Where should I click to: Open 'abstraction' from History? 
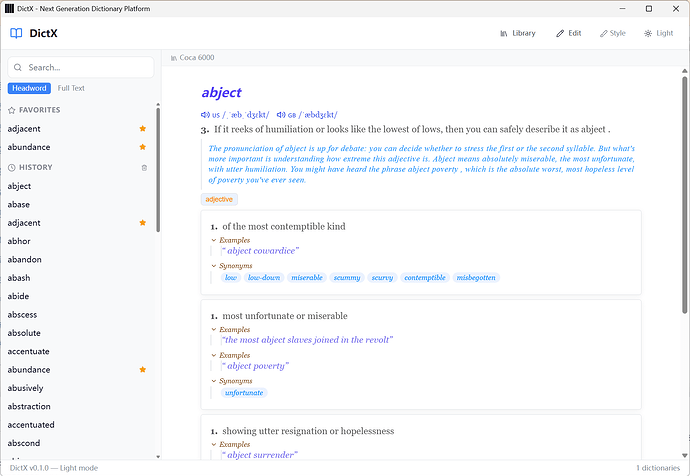[x=29, y=406]
